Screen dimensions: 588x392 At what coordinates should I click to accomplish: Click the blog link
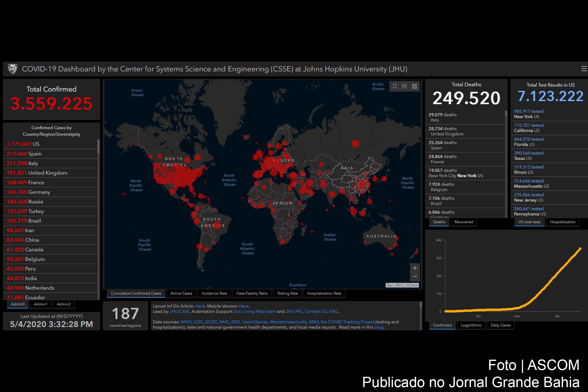(379, 327)
